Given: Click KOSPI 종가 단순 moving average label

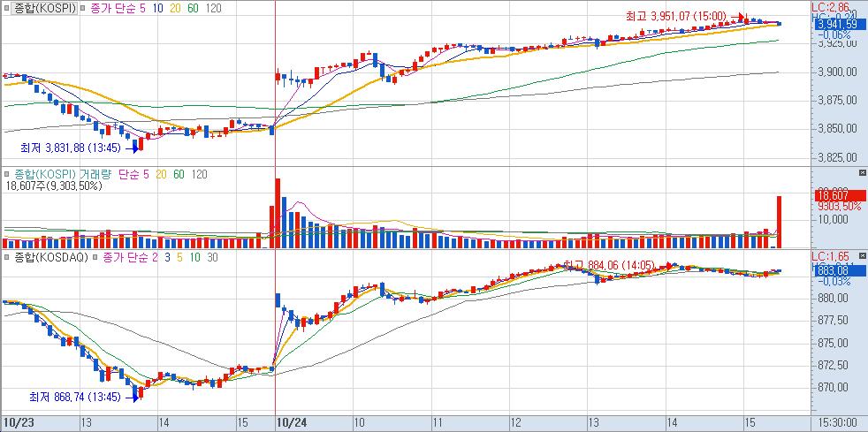Looking at the screenshot, I should point(112,9).
